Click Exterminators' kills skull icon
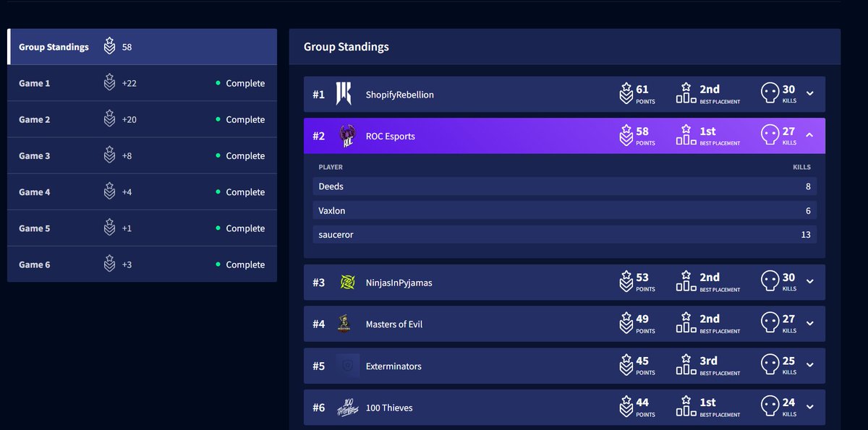Screen dimensions: 868x430 coord(770,366)
